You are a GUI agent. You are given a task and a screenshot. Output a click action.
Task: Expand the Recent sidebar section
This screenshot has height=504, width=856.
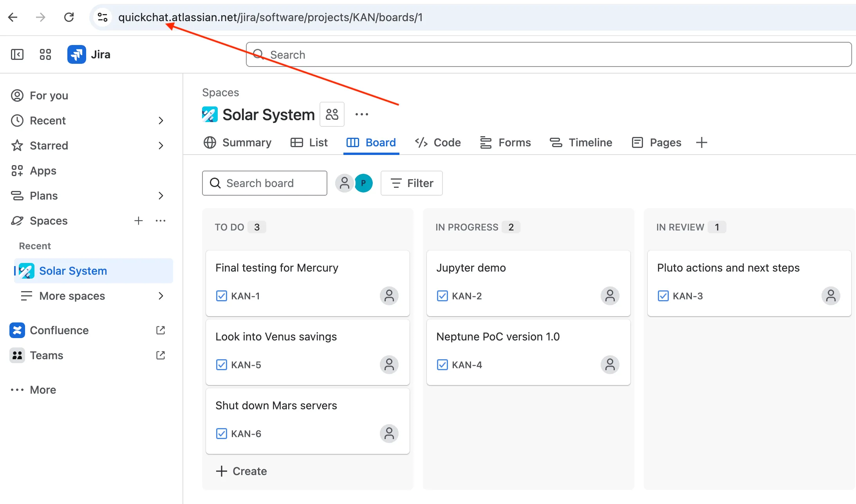(x=161, y=121)
